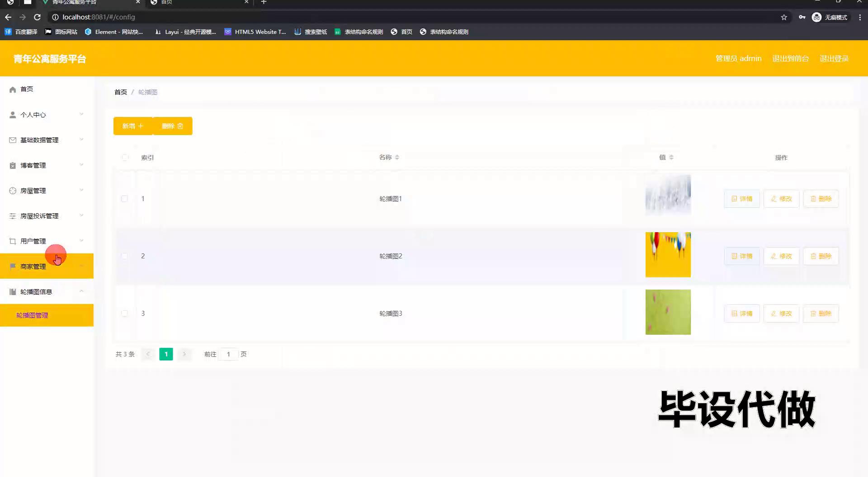Screen dimensions: 868x477
Task: Click the 删除 trash button on 轮播图3
Action: coord(821,313)
